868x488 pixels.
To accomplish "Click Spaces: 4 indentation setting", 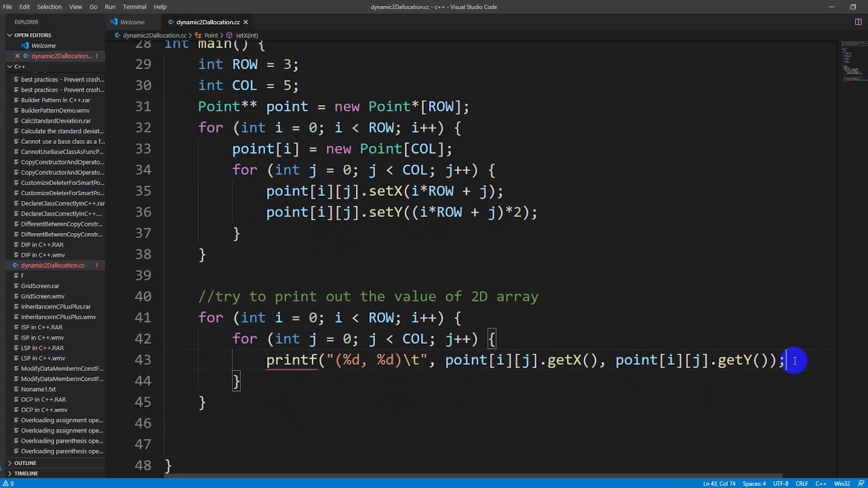I will 754,483.
